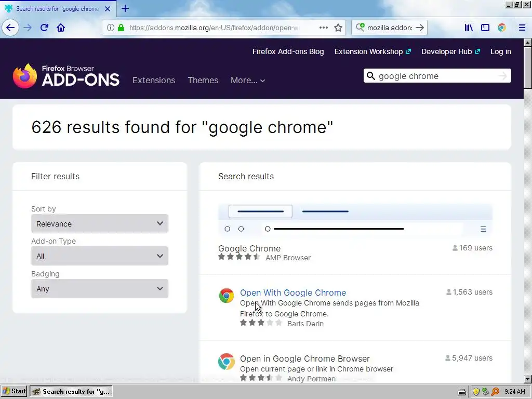The height and width of the screenshot is (399, 532).
Task: Click the Open With Google Chrome star rating
Action: pyautogui.click(x=261, y=323)
